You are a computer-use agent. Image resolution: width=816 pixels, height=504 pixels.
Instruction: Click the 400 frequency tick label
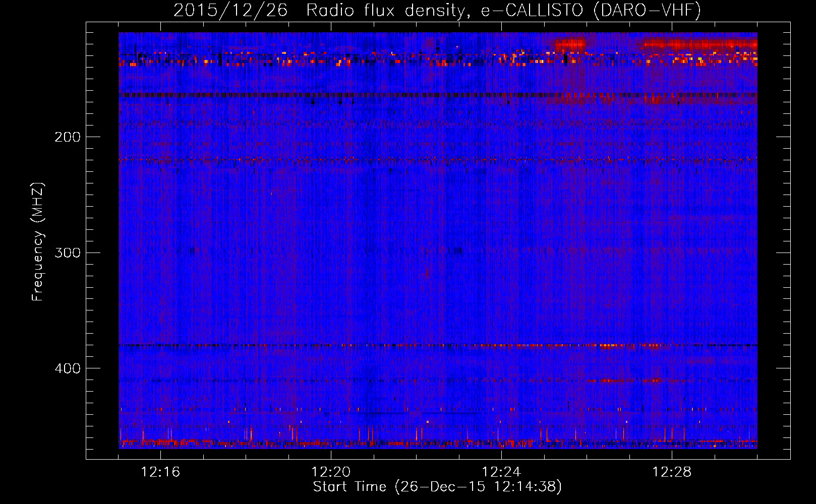(x=67, y=368)
